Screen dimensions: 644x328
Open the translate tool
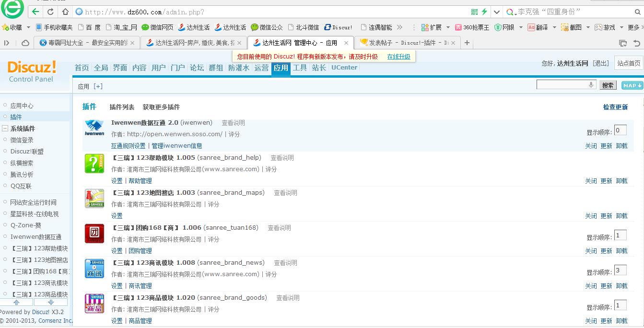click(538, 27)
